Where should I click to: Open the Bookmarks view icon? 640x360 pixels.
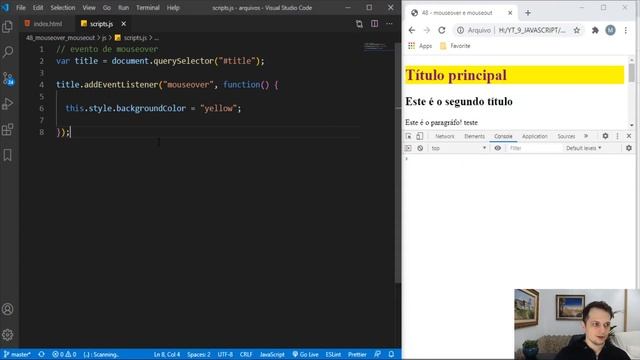click(x=8, y=155)
